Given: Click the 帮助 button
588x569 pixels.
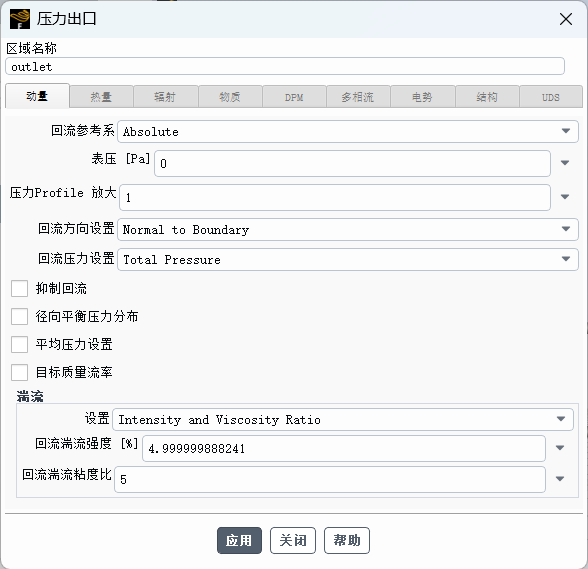Looking at the screenshot, I should tap(347, 540).
